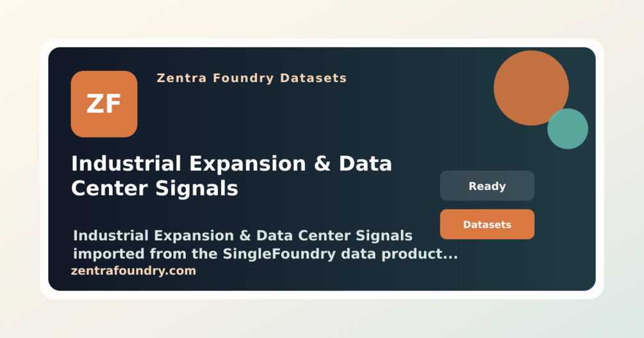
Task: Select the Datasets orange button
Action: click(x=487, y=225)
